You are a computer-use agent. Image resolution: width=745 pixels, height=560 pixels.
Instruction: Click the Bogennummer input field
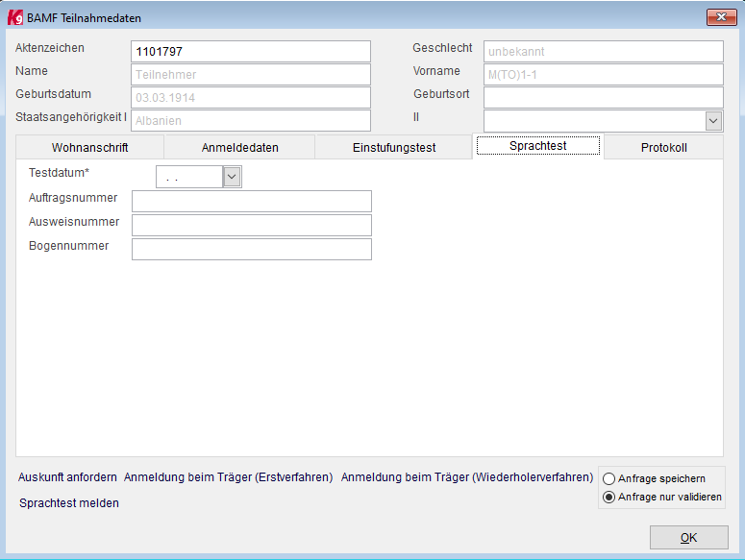click(252, 249)
